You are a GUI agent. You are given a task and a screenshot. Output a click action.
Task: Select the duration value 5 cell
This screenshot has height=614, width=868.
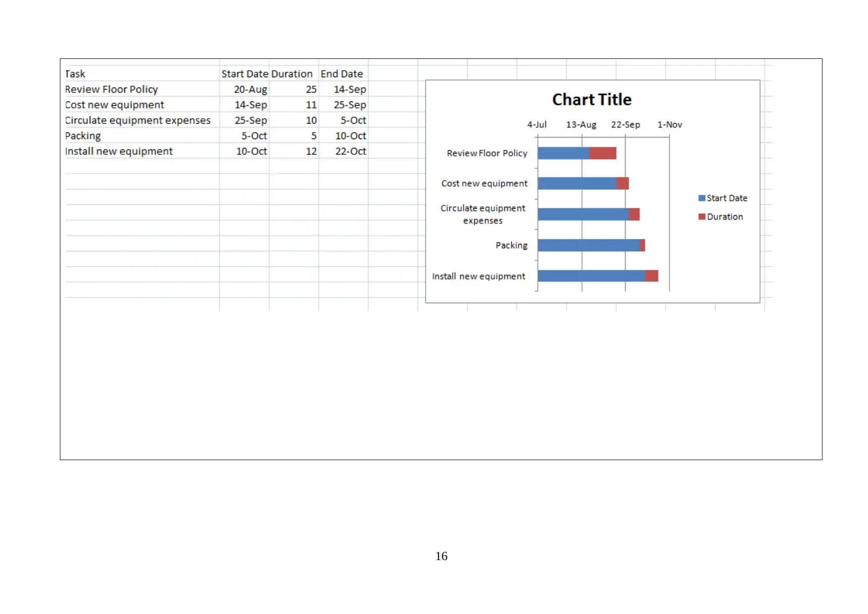(293, 136)
